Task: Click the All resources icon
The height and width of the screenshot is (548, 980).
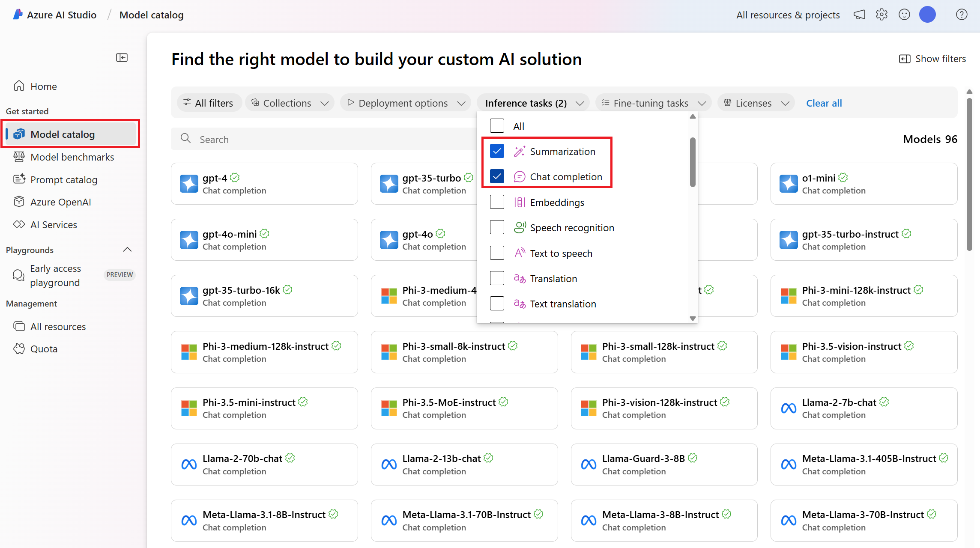Action: click(x=19, y=326)
